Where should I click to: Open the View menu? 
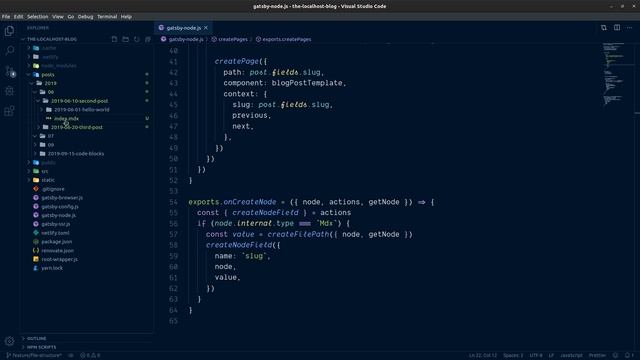(58, 17)
